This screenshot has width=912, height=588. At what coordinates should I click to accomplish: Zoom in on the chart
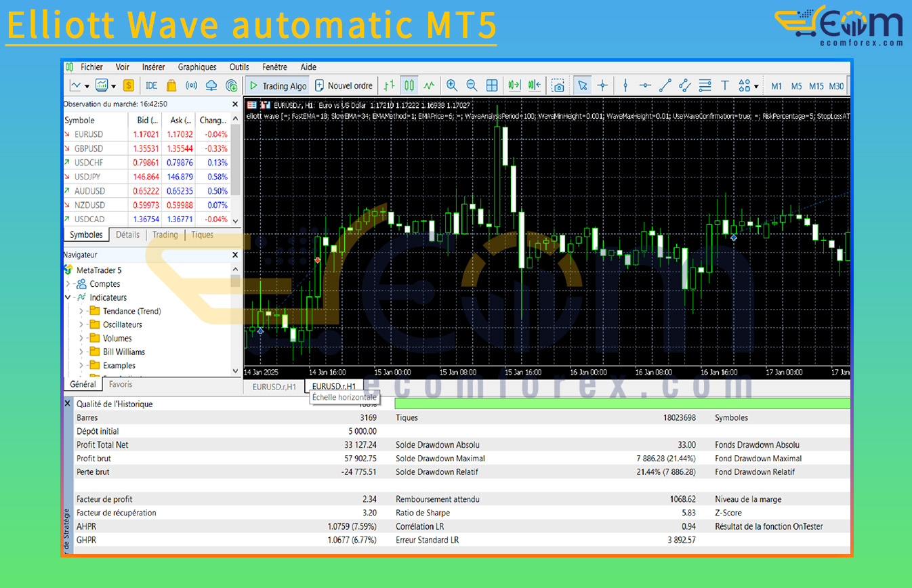pyautogui.click(x=452, y=86)
